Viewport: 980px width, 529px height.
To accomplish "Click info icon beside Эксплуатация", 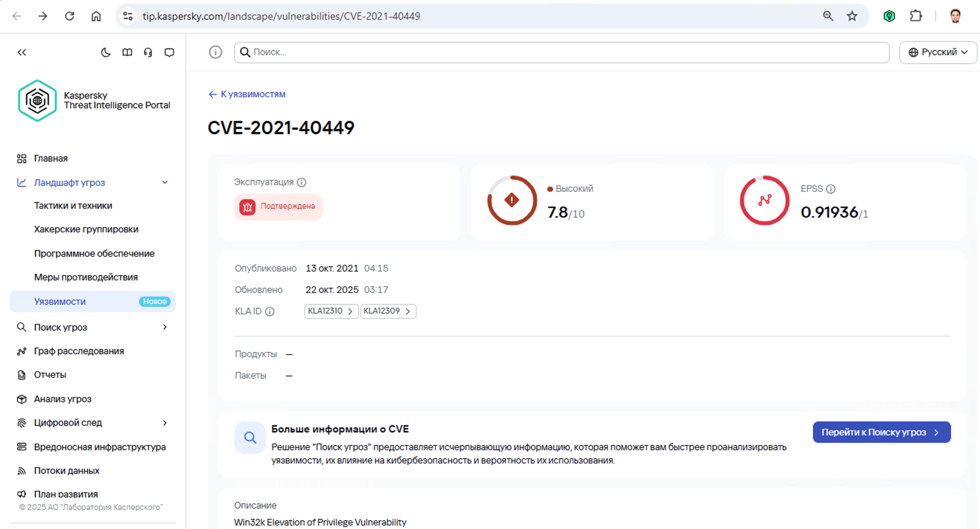I will [x=302, y=182].
